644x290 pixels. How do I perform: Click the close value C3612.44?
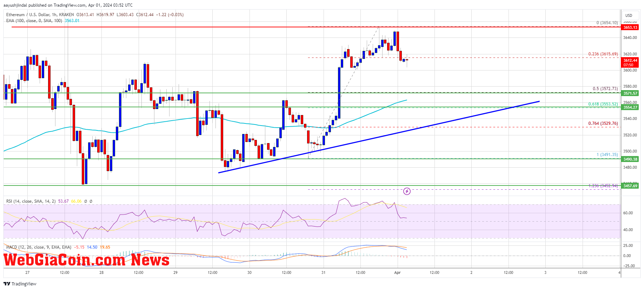145,15
